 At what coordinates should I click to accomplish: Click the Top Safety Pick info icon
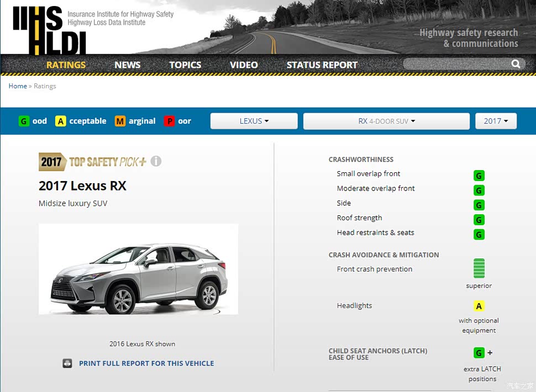pyautogui.click(x=156, y=161)
